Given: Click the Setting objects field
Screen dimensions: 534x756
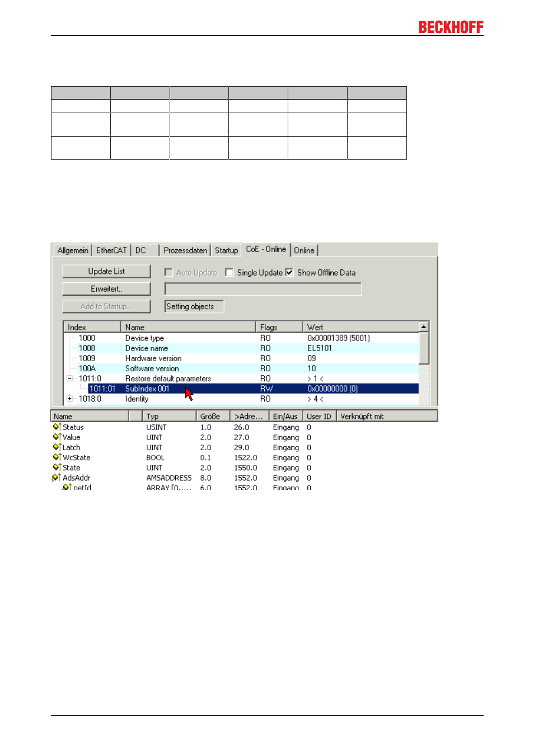Looking at the screenshot, I should click(x=194, y=306).
